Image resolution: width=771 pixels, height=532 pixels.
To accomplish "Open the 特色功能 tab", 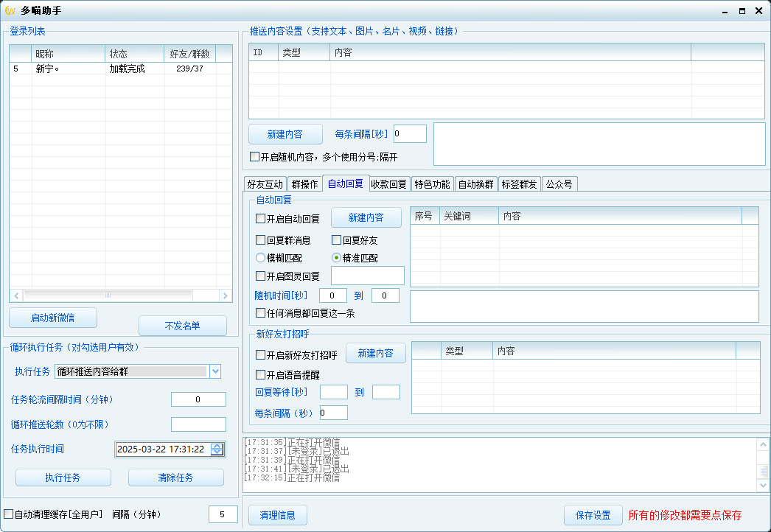I will pos(432,184).
